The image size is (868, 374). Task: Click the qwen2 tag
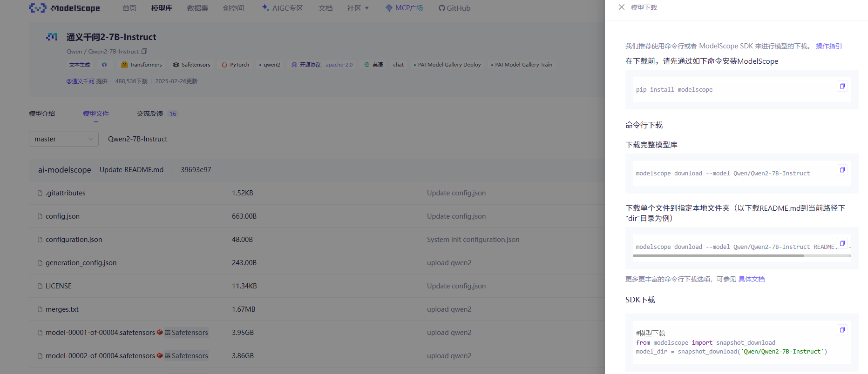(x=270, y=65)
